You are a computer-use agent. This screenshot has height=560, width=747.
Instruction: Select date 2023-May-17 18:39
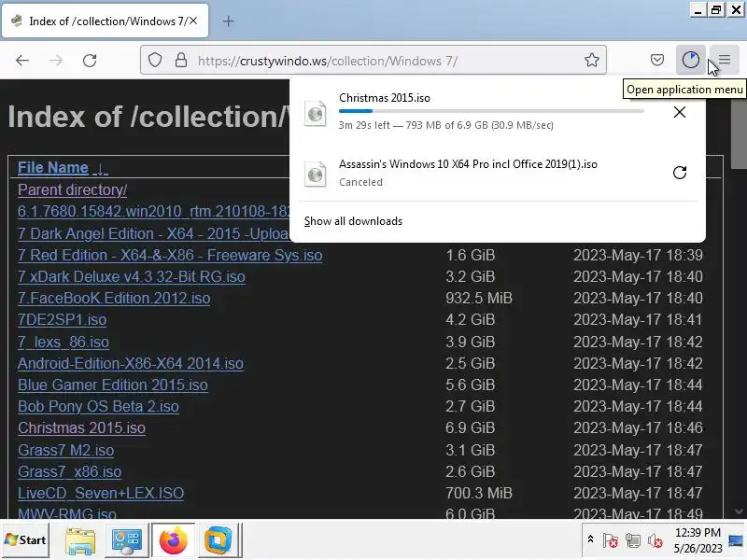[638, 255]
